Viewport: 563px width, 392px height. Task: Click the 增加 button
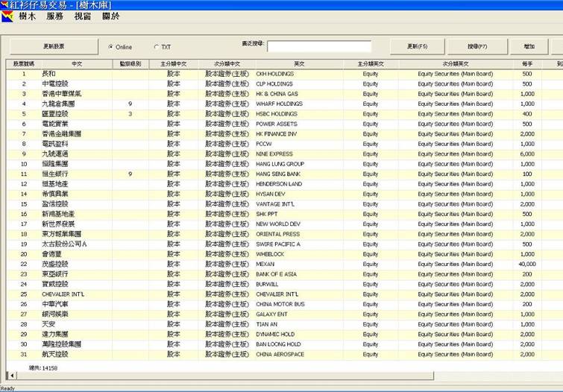[529, 47]
